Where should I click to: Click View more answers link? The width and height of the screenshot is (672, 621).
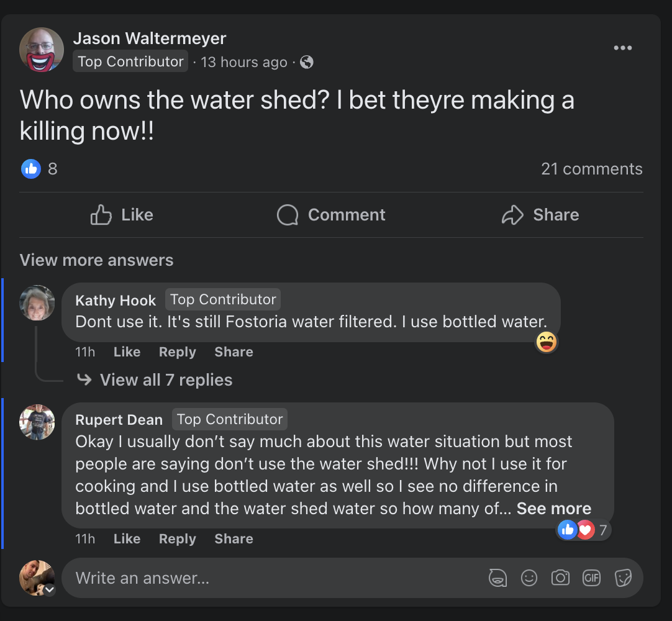tap(96, 260)
